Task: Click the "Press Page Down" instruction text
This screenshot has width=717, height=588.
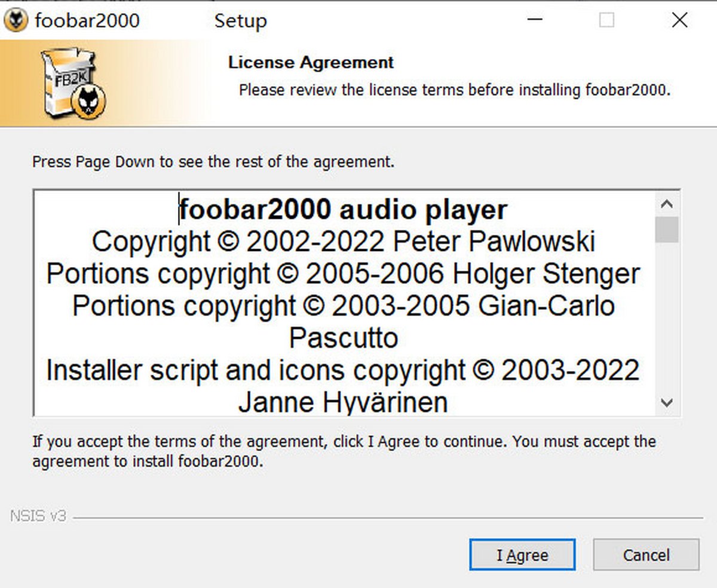Action: 213,161
